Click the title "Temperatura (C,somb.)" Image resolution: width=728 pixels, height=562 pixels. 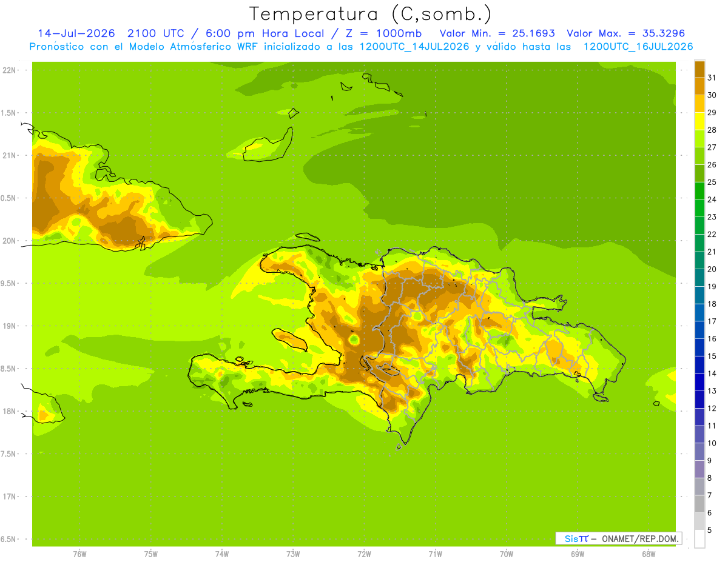tap(370, 14)
